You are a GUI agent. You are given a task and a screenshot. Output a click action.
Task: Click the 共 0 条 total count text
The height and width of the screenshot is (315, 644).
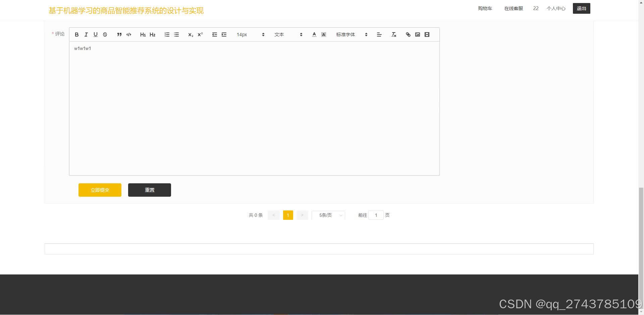point(256,215)
